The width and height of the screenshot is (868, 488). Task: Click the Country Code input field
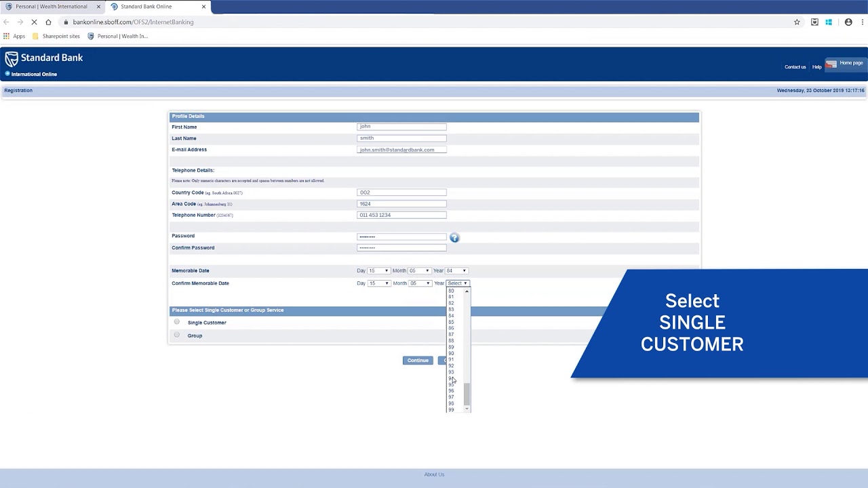tap(401, 192)
